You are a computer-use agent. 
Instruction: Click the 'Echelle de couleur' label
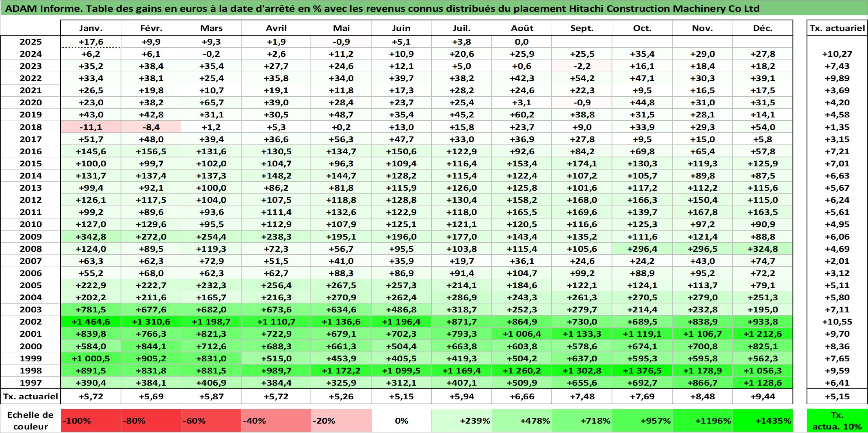pos(31,421)
